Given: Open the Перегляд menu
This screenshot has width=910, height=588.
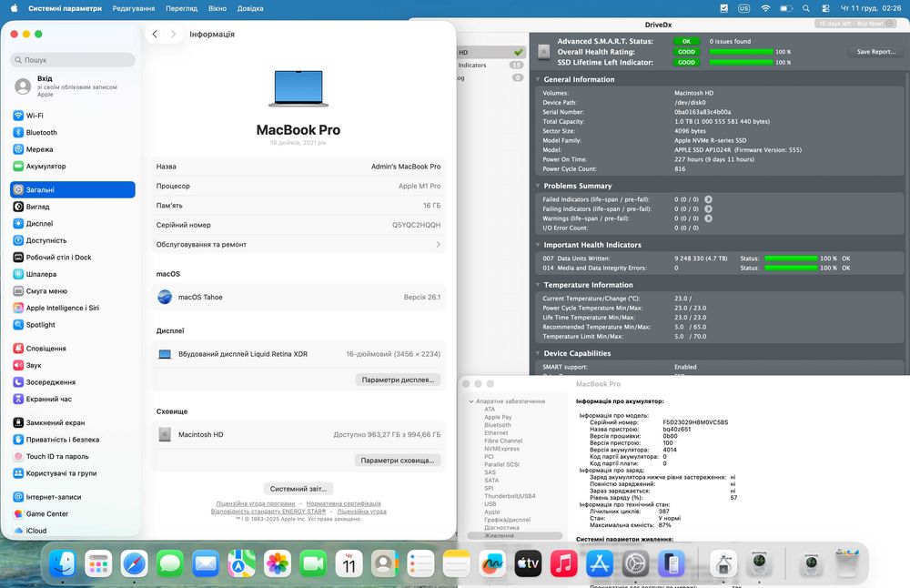Looking at the screenshot, I should [182, 8].
